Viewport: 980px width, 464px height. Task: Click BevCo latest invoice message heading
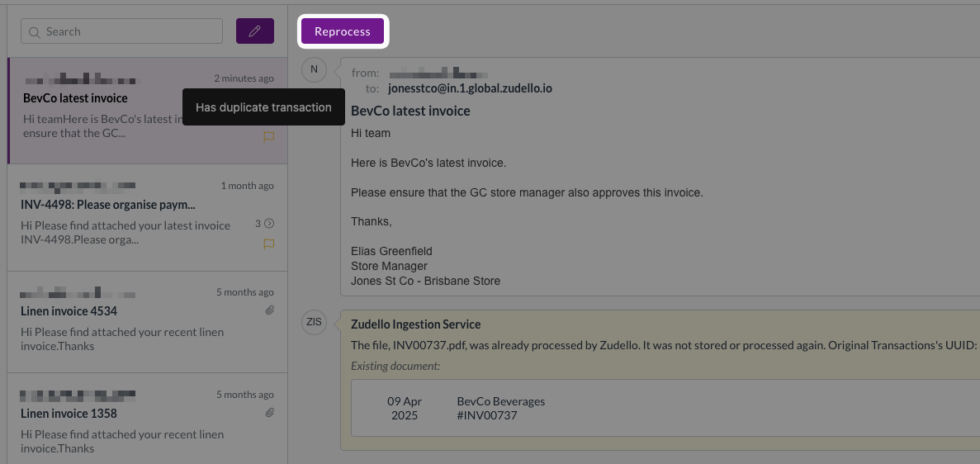pyautogui.click(x=410, y=111)
